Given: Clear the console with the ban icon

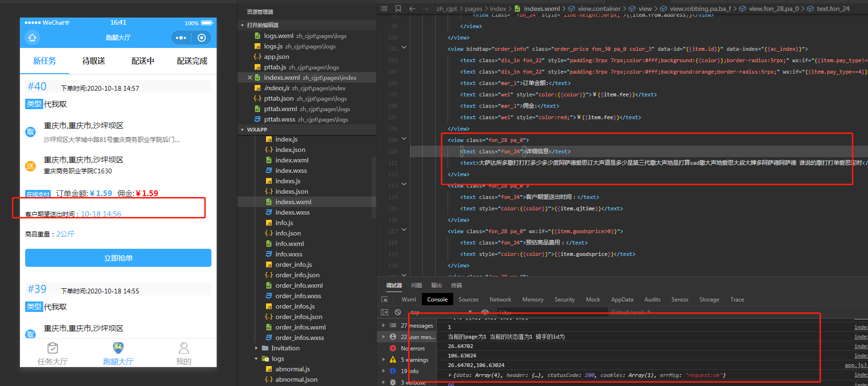Looking at the screenshot, I should 398,312.
